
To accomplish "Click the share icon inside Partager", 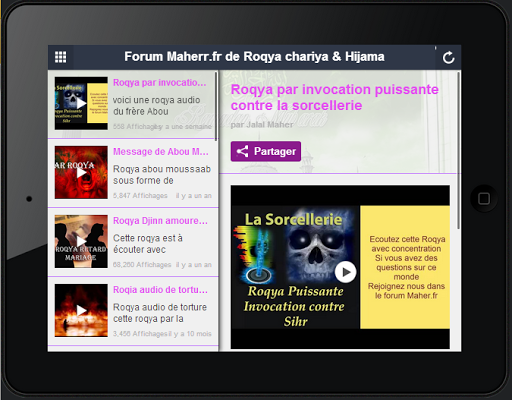I will point(242,151).
